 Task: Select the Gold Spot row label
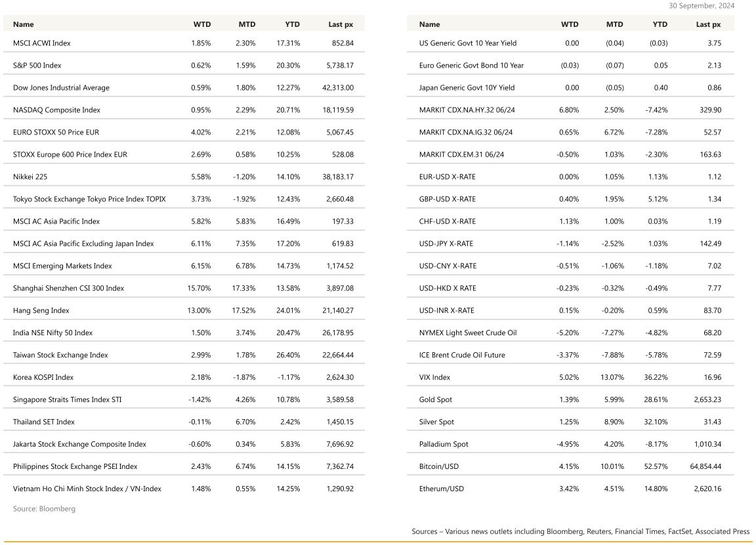435,400
